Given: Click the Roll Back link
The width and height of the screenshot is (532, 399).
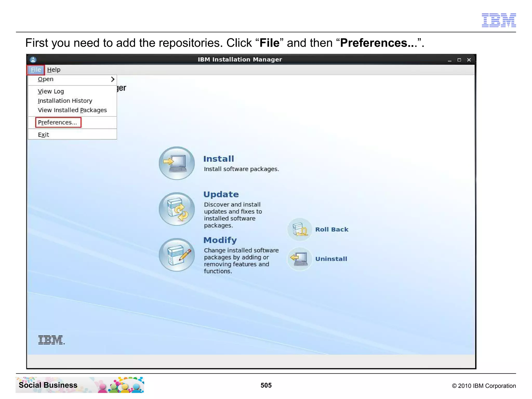Looking at the screenshot, I should click(332, 230).
